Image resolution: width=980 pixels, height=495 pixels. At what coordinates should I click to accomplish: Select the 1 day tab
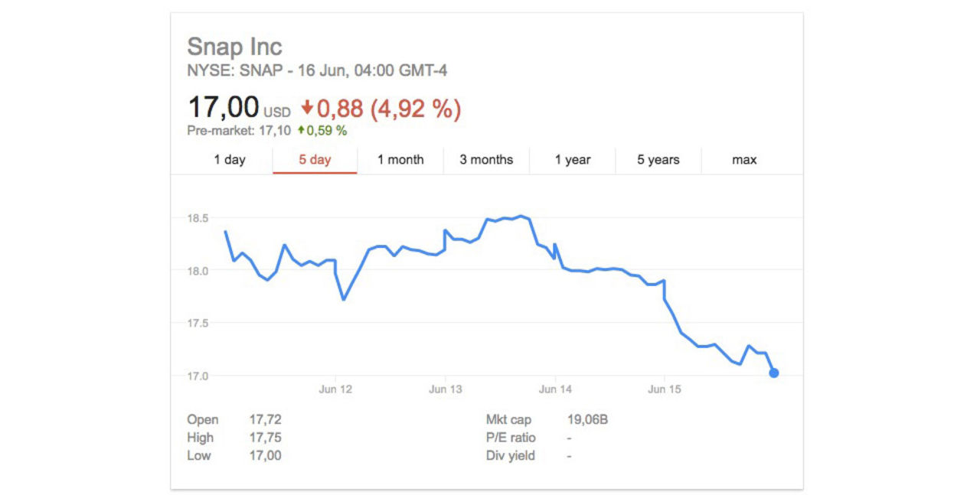[230, 160]
